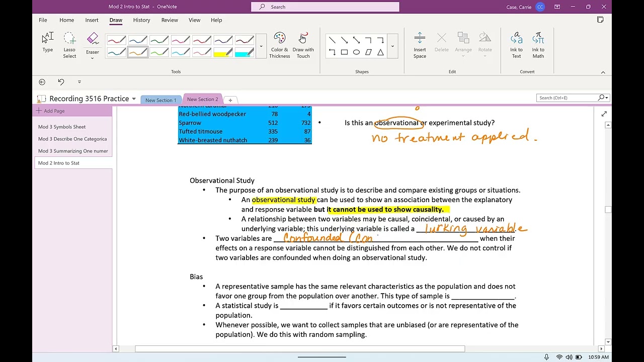This screenshot has width=644, height=362.
Task: Select the rectangle shape
Action: pos(344,52)
